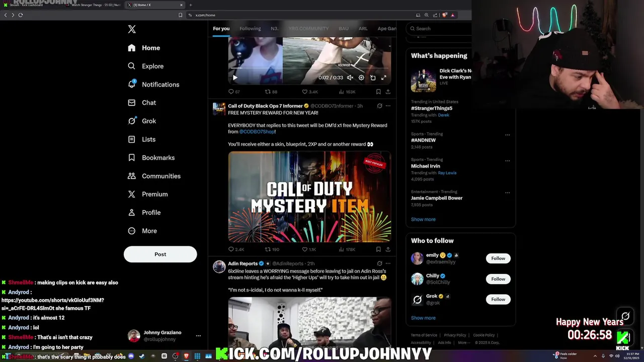Share the Call of Duty post
The height and width of the screenshot is (362, 644).
(388, 249)
